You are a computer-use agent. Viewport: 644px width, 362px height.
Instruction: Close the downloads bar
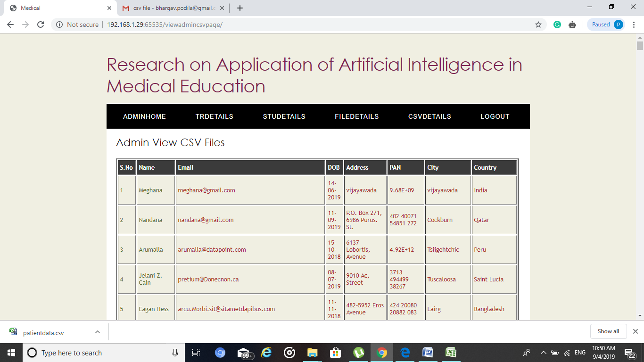pyautogui.click(x=636, y=331)
